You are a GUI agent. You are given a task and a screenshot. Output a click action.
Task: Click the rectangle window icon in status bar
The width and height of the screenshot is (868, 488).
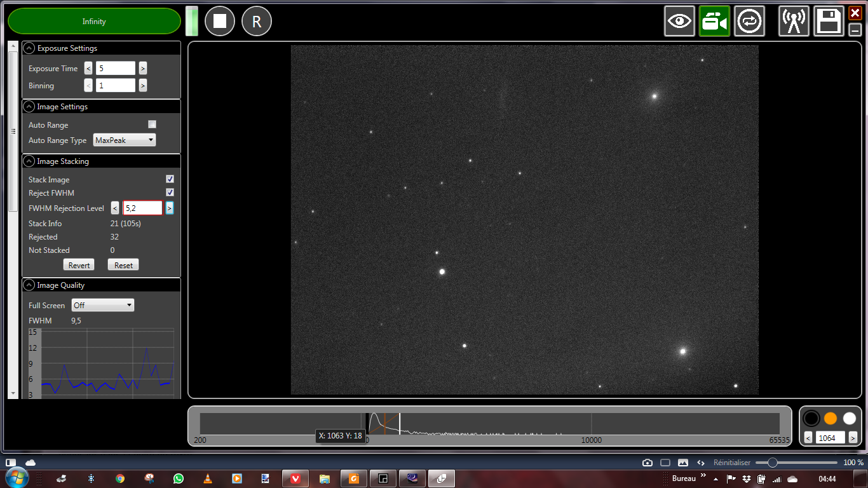[x=665, y=463]
